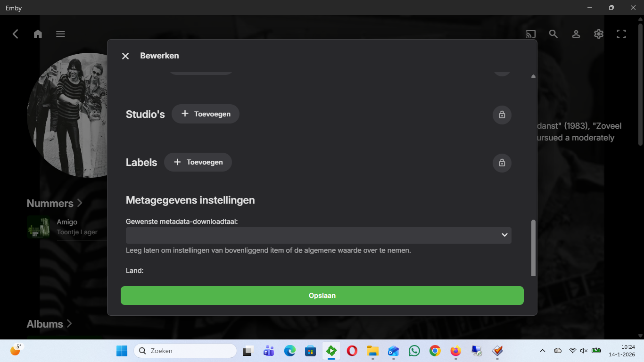Open Task View from taskbar

pos(248,351)
